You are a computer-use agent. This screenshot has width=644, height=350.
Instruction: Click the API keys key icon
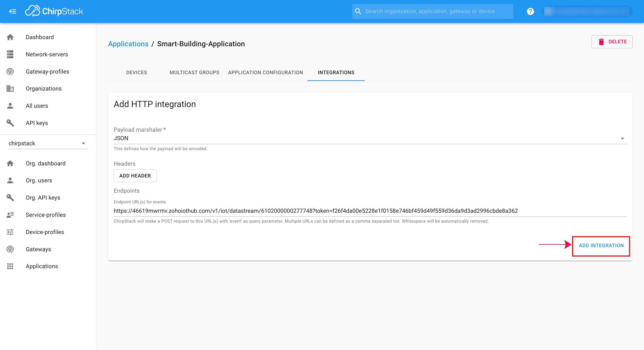10,123
